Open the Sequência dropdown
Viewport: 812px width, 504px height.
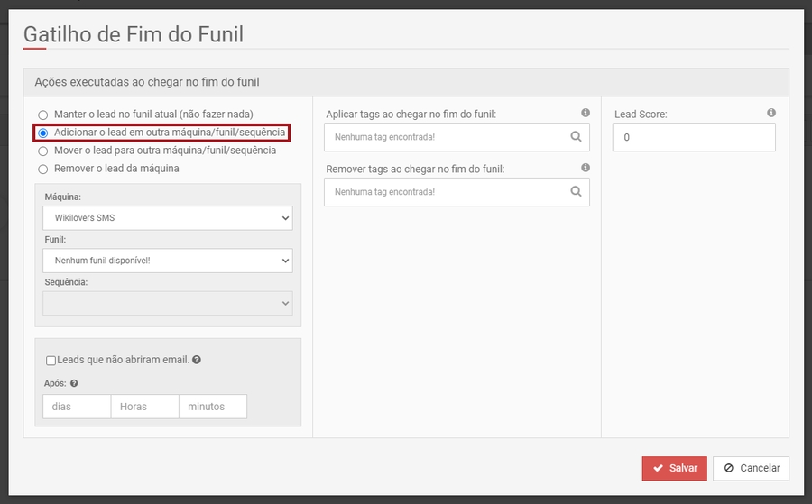pyautogui.click(x=168, y=304)
